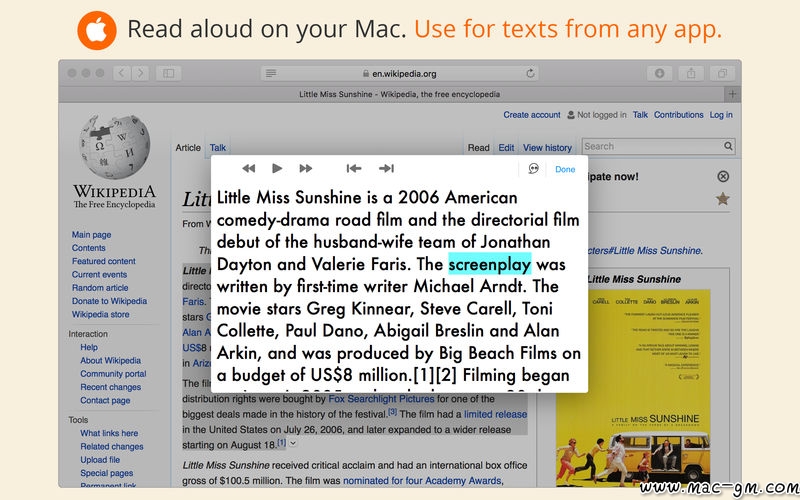Screen dimensions: 800x500
Task: Click the Wikipedia search magnifier icon
Action: click(728, 146)
